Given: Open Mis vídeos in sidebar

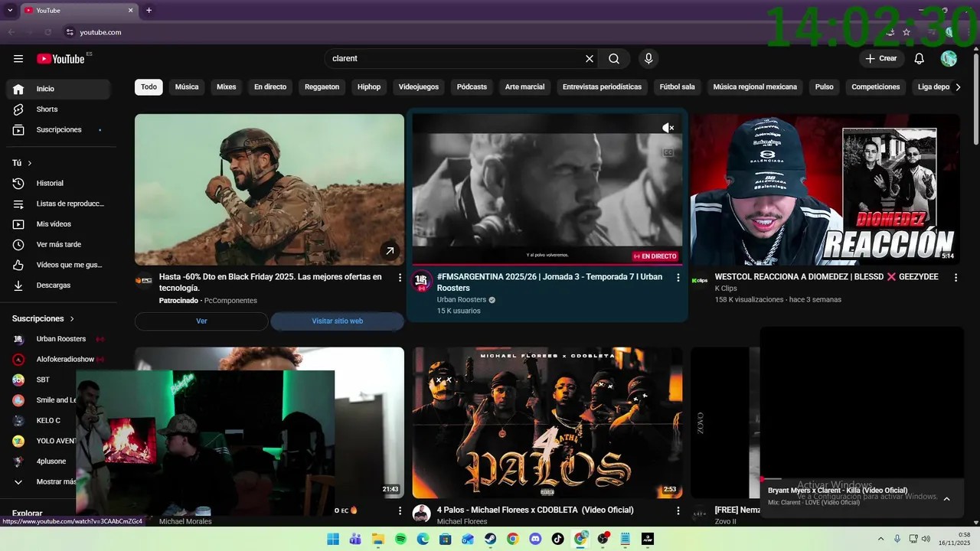Looking at the screenshot, I should pyautogui.click(x=58, y=224).
